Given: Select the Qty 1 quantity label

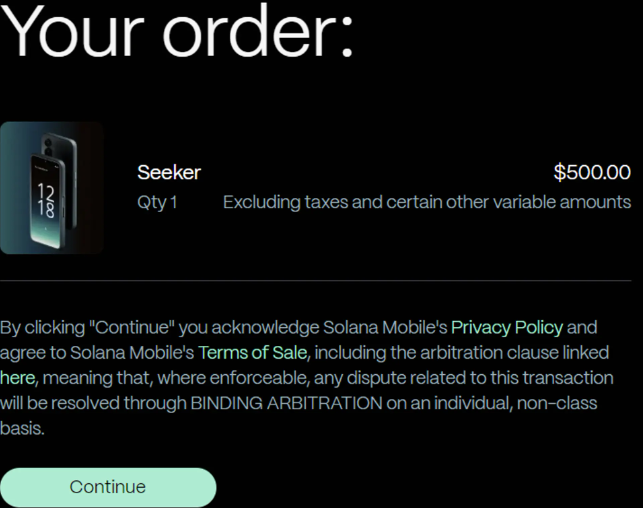Looking at the screenshot, I should pyautogui.click(x=157, y=202).
